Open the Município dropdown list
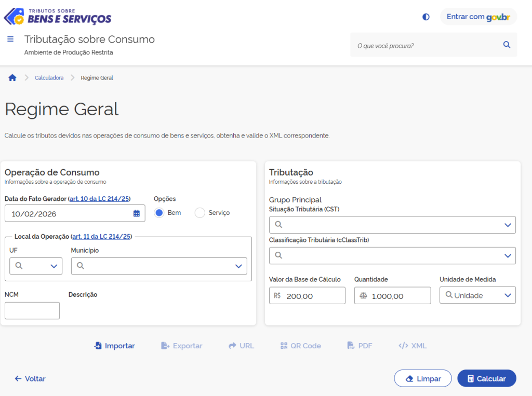The height and width of the screenshot is (396, 532). [x=238, y=266]
